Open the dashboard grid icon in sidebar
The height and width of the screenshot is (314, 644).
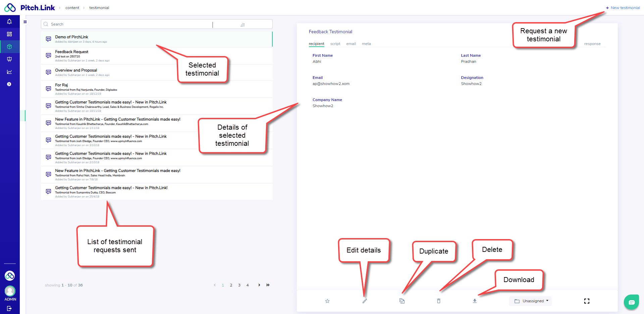tap(9, 34)
